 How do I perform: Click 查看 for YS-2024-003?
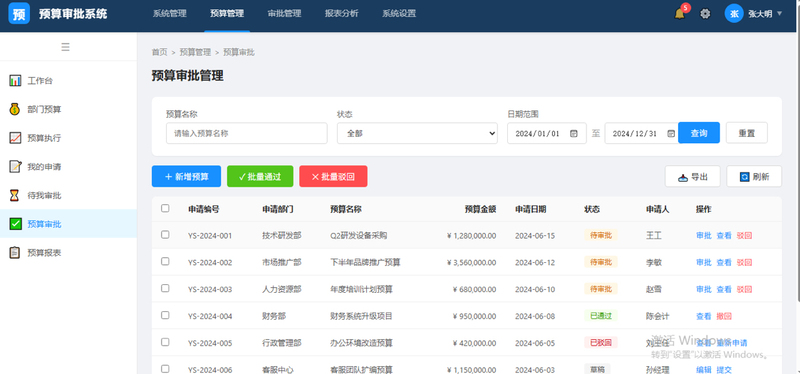coord(724,289)
